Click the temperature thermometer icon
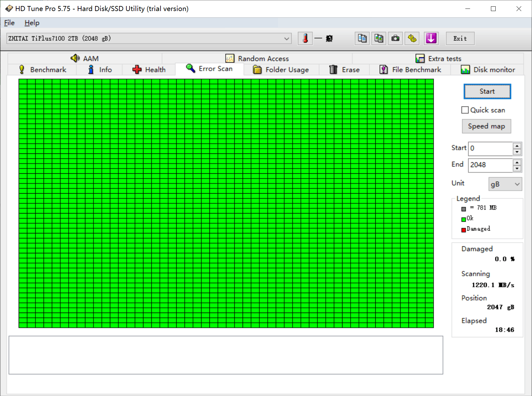The image size is (532, 396). pos(305,39)
